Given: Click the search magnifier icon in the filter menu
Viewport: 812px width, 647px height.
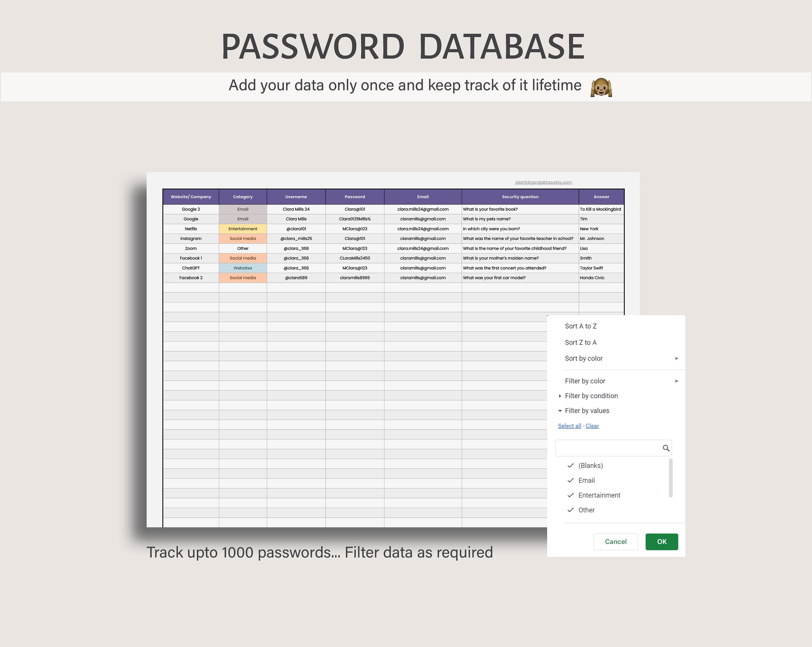Looking at the screenshot, I should 666,448.
